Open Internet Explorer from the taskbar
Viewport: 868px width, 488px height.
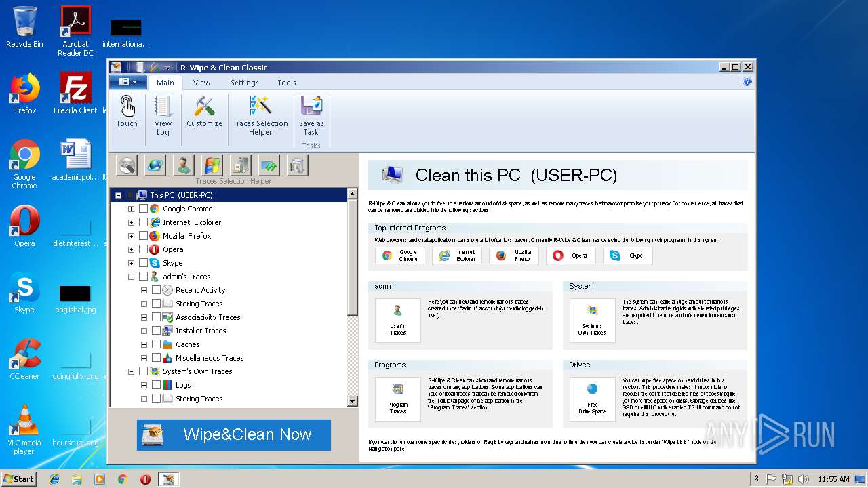[x=54, y=479]
